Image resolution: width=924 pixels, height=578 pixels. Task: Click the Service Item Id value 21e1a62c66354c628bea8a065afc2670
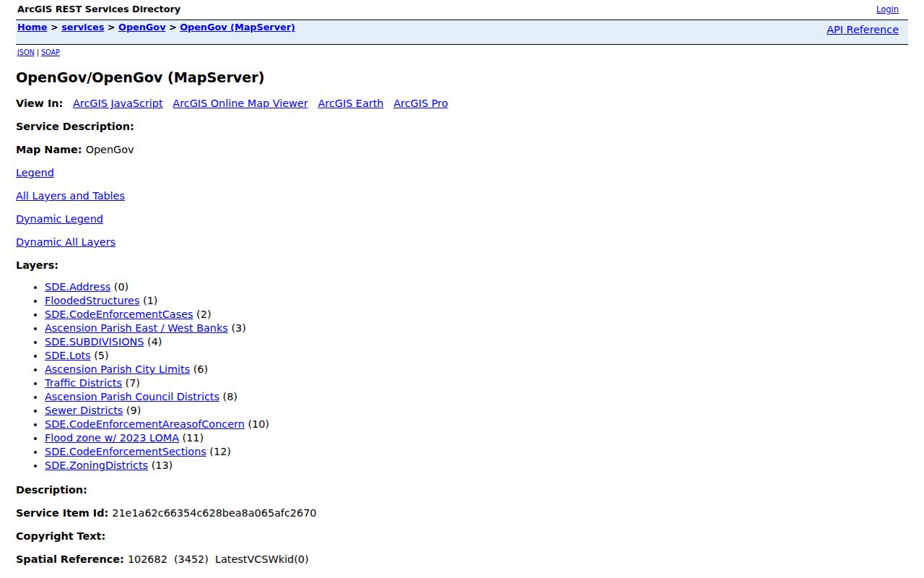[x=214, y=513]
